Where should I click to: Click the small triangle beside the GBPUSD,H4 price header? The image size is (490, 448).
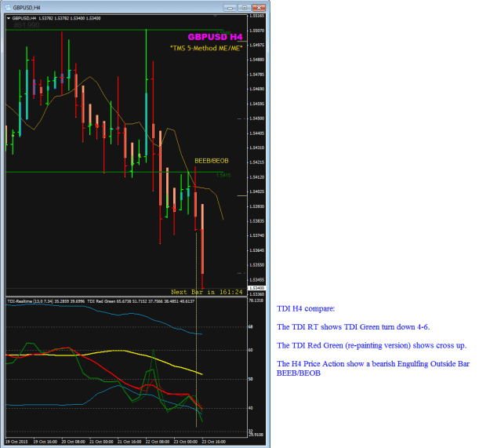click(9, 19)
